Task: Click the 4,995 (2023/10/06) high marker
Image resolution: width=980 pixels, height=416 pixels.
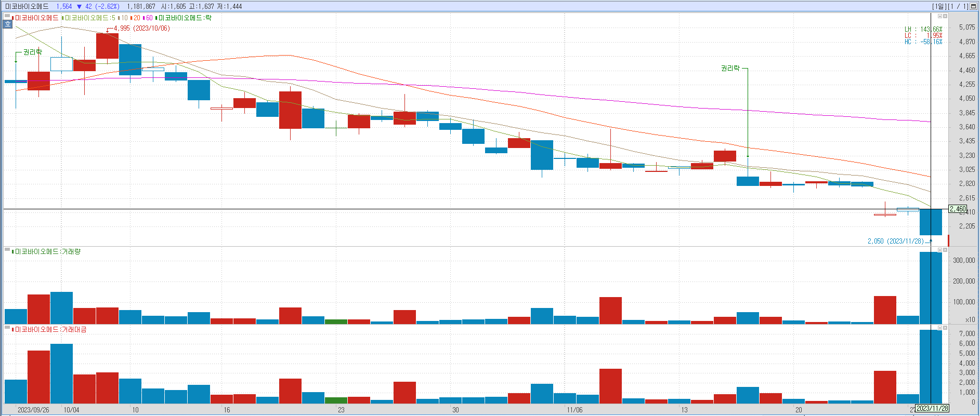Action: pos(141,28)
